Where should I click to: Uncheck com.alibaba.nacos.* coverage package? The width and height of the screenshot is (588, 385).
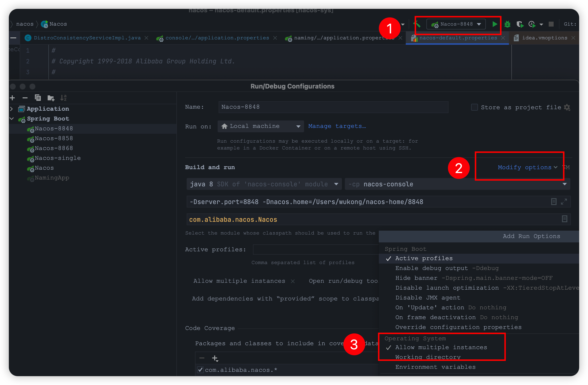click(x=200, y=370)
